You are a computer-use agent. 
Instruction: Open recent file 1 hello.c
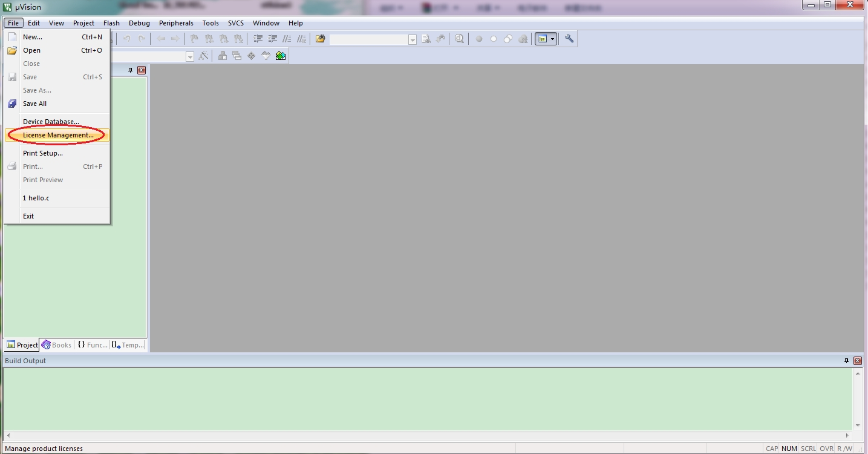click(x=57, y=198)
